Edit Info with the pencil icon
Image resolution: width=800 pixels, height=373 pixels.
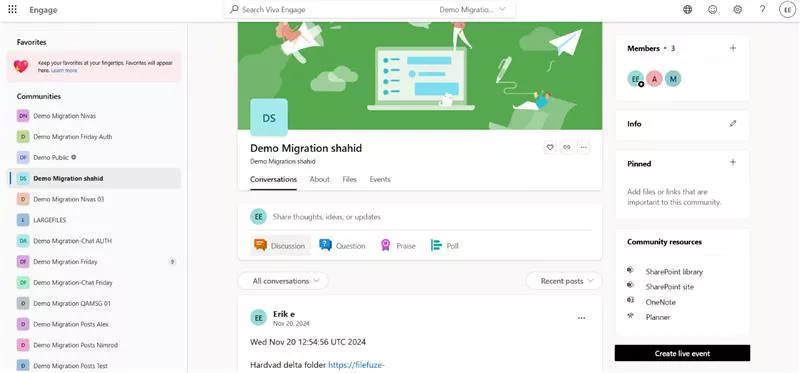tap(733, 123)
